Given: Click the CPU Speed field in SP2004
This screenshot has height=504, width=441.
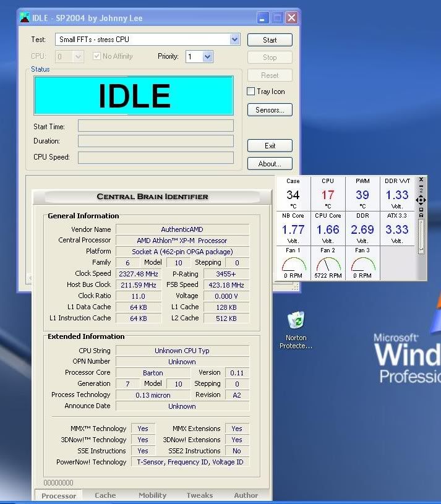Looking at the screenshot, I should tap(156, 158).
